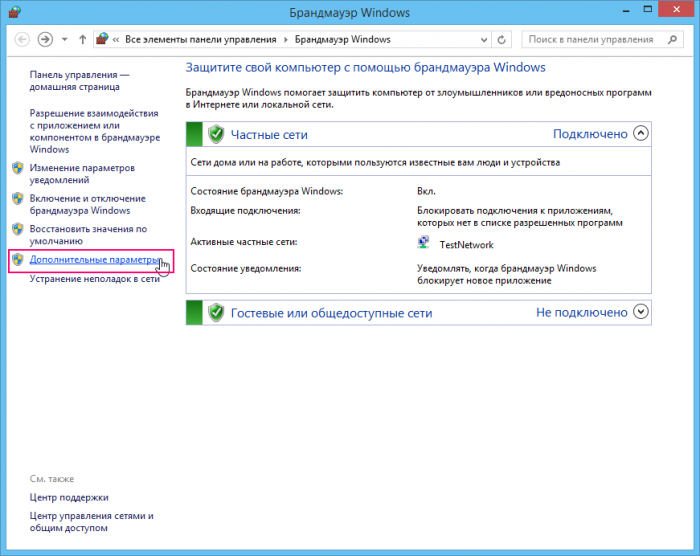Expand breadcrumb arrow after "Все элементы панели управления"

tap(286, 40)
